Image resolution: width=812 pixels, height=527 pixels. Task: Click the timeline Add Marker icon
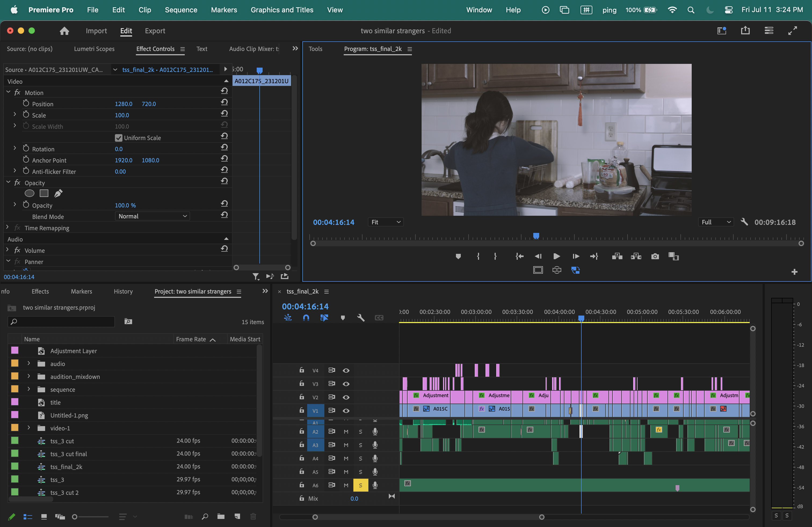coord(343,318)
